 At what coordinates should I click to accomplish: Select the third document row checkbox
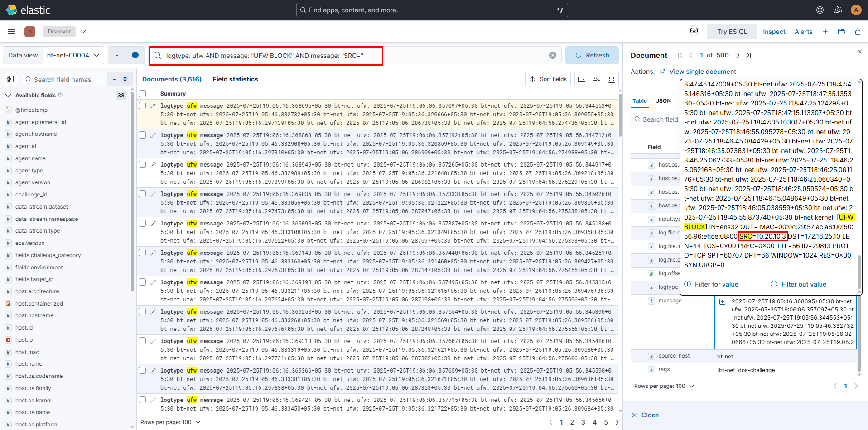tap(142, 164)
